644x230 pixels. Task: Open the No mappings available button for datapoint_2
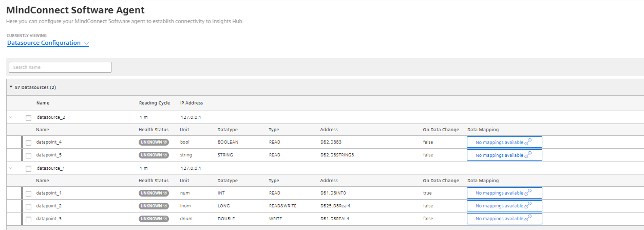(x=504, y=206)
